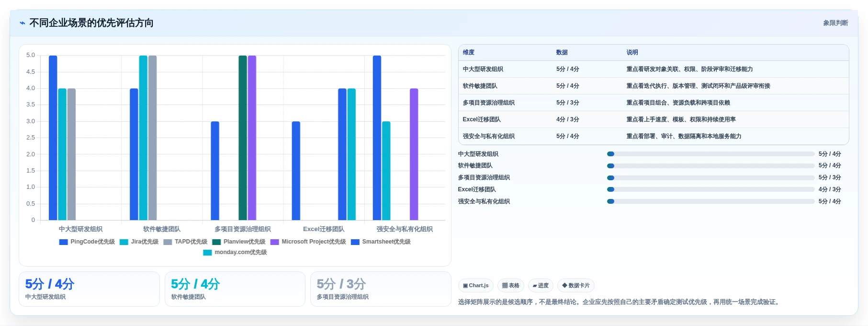868x326 pixels.
Task: Click the purple bar in 多项目资源治理组织 group
Action: 252,138
